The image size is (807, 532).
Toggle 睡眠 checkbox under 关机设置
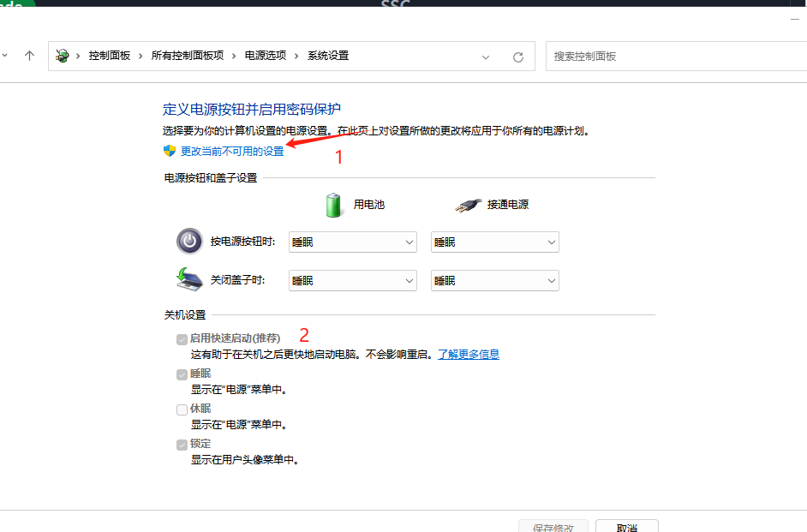click(182, 374)
